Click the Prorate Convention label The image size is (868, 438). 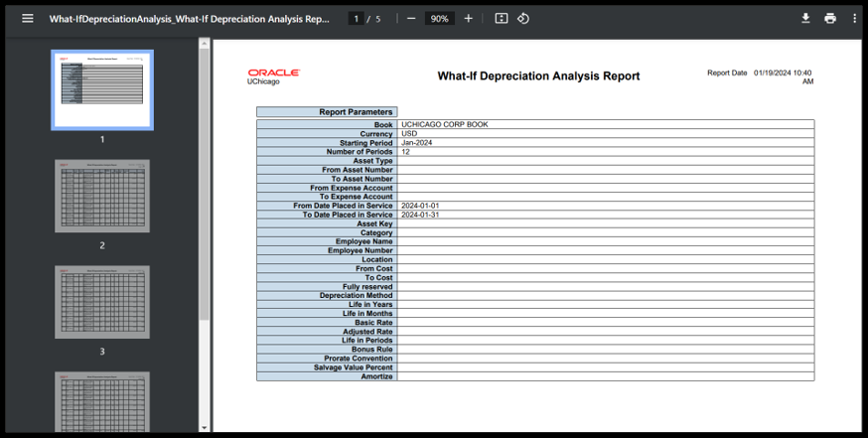[x=359, y=359]
